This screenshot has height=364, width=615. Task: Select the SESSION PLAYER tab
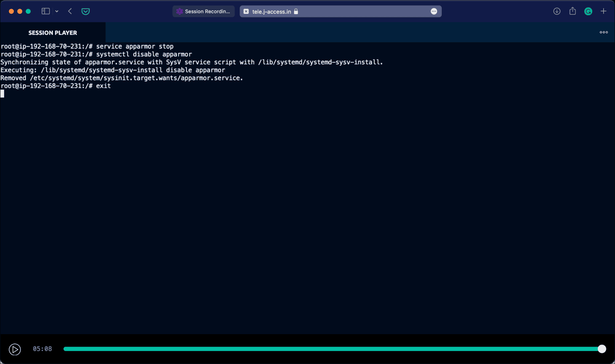53,33
